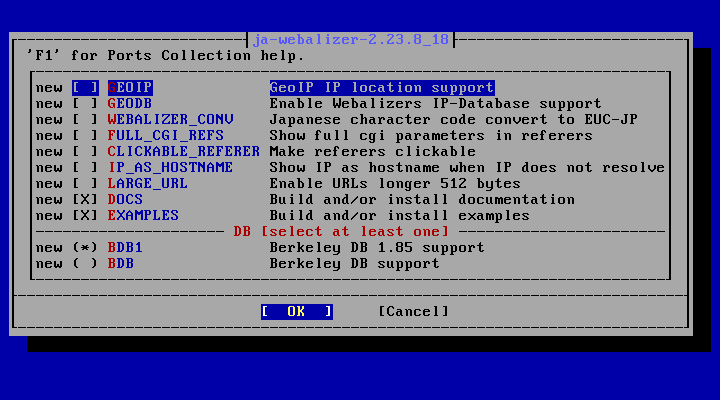The height and width of the screenshot is (400, 720).
Task: Click the 'F1' for Ports Collection help text
Action: pyautogui.click(x=166, y=56)
